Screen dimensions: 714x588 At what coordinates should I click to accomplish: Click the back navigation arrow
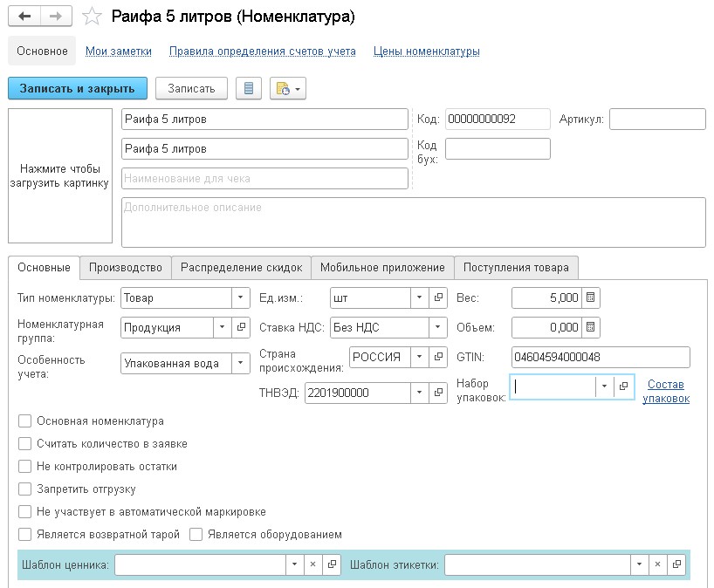[x=24, y=17]
